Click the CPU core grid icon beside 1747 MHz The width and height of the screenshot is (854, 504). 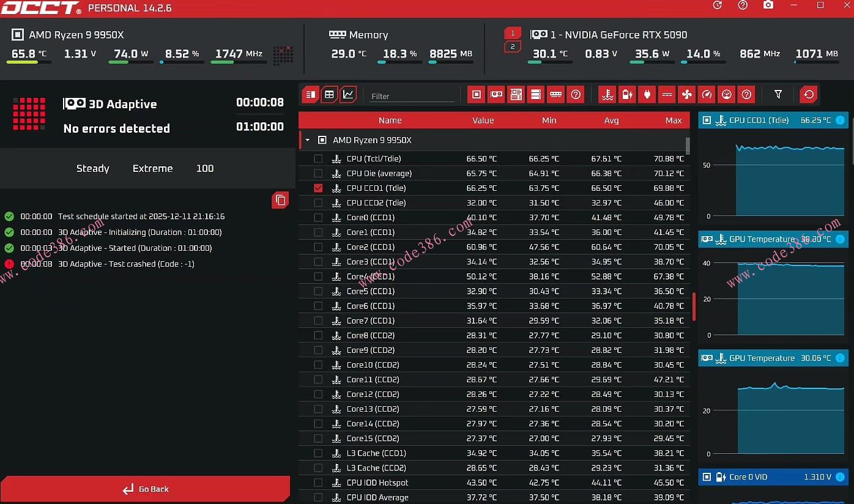click(x=283, y=55)
